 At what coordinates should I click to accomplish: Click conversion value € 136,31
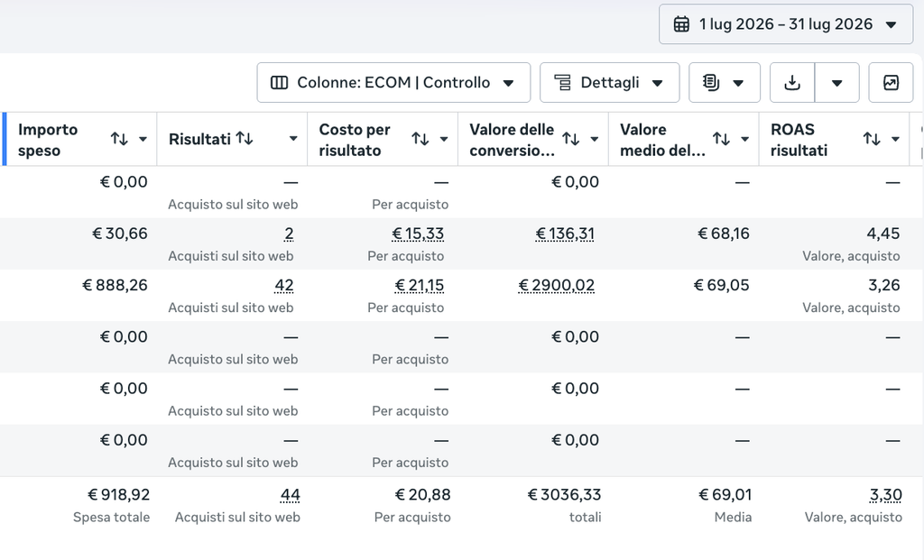565,234
